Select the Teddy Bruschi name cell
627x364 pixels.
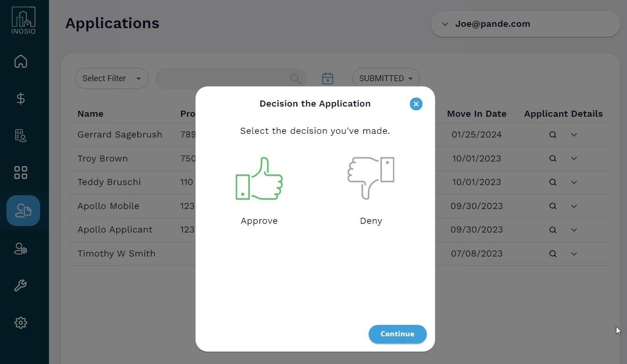pos(109,182)
